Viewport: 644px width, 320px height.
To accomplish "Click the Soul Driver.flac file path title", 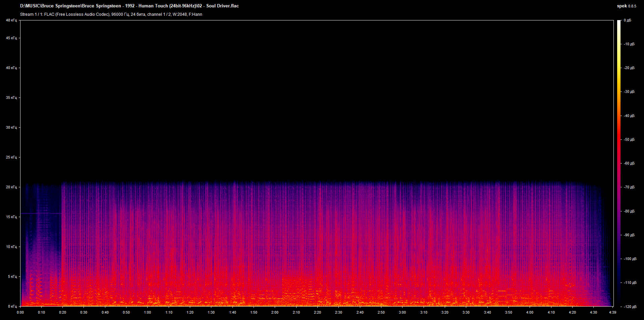I will coord(129,6).
